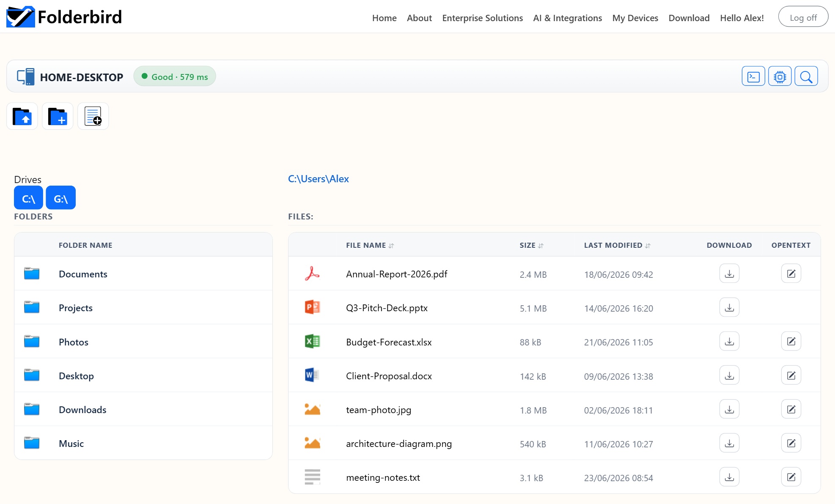The height and width of the screenshot is (504, 835).
Task: Open Client-Proposal.docx as text
Action: 791,375
